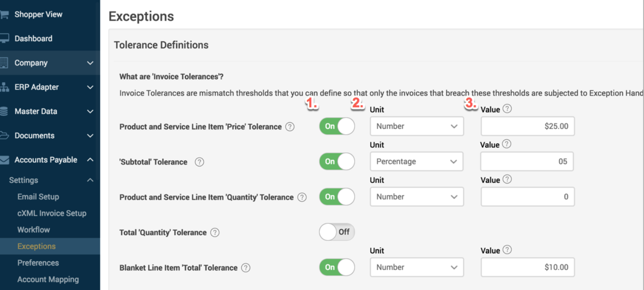Click the $25.00 Price tolerance value field

[528, 126]
